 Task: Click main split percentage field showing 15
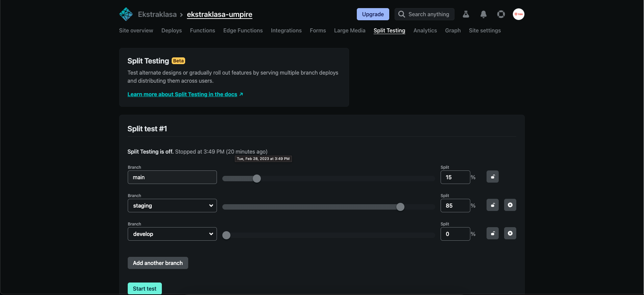pyautogui.click(x=455, y=177)
